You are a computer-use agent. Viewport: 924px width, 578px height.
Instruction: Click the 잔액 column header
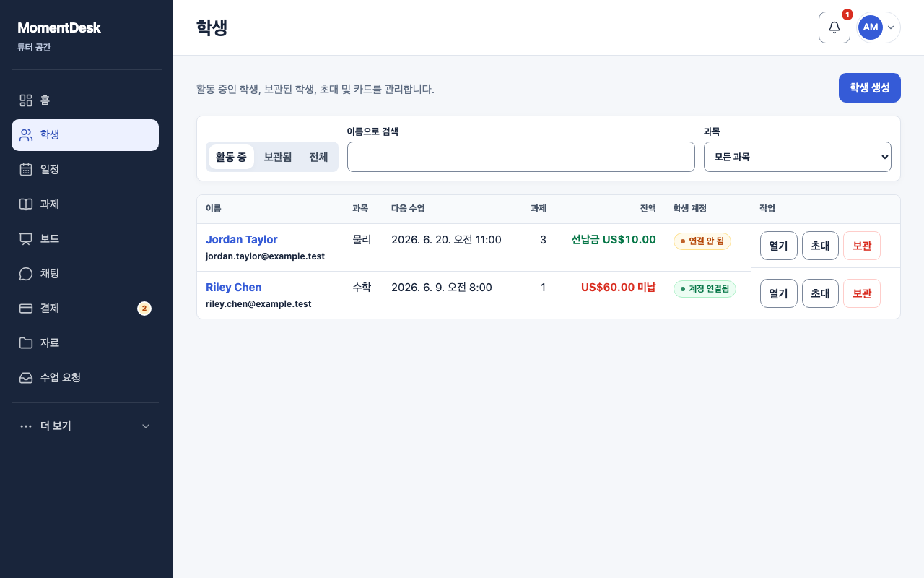click(648, 209)
